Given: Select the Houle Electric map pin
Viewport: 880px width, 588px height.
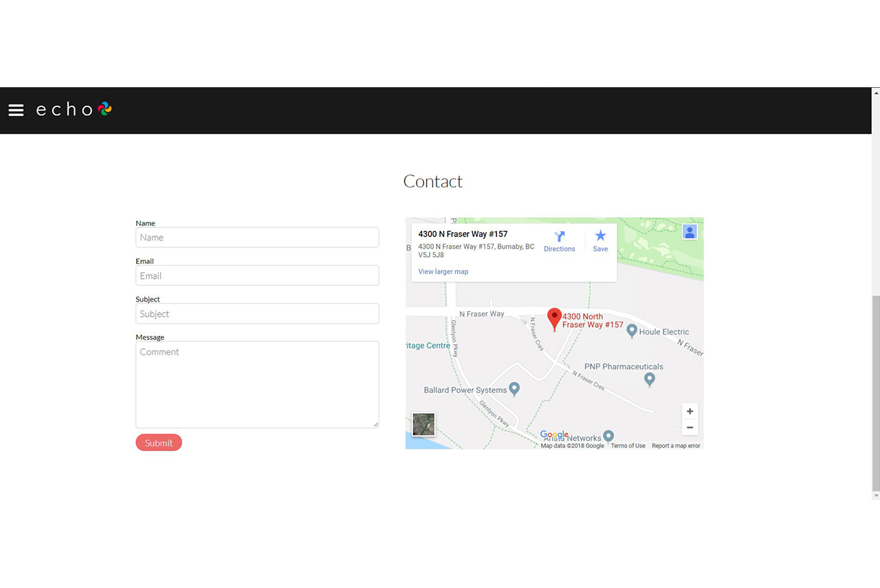Looking at the screenshot, I should tap(632, 331).
